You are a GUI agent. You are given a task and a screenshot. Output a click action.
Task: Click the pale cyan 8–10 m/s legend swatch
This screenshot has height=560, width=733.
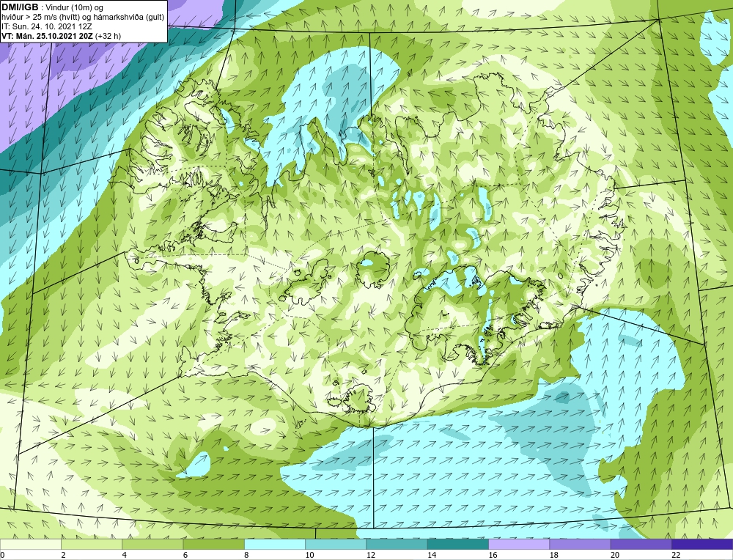[x=275, y=545]
